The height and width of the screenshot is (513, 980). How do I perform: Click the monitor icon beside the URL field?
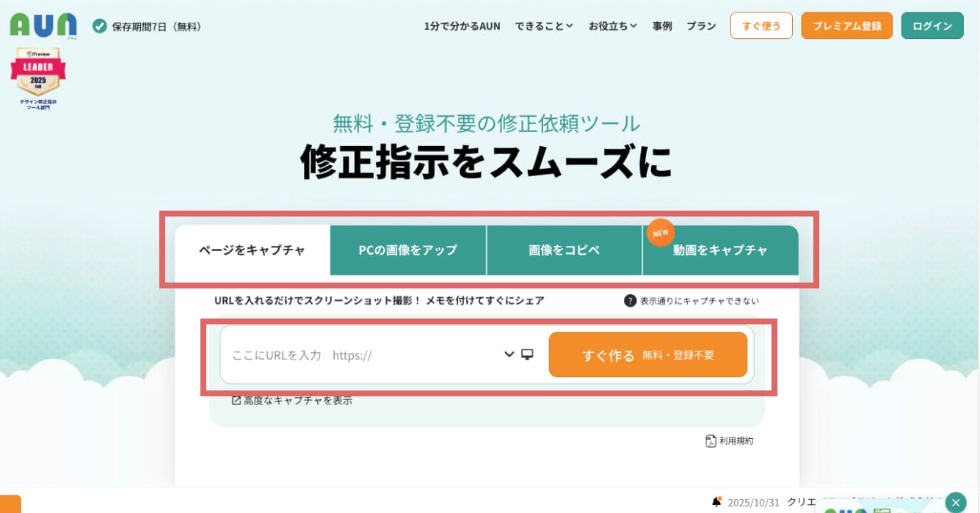click(x=527, y=354)
